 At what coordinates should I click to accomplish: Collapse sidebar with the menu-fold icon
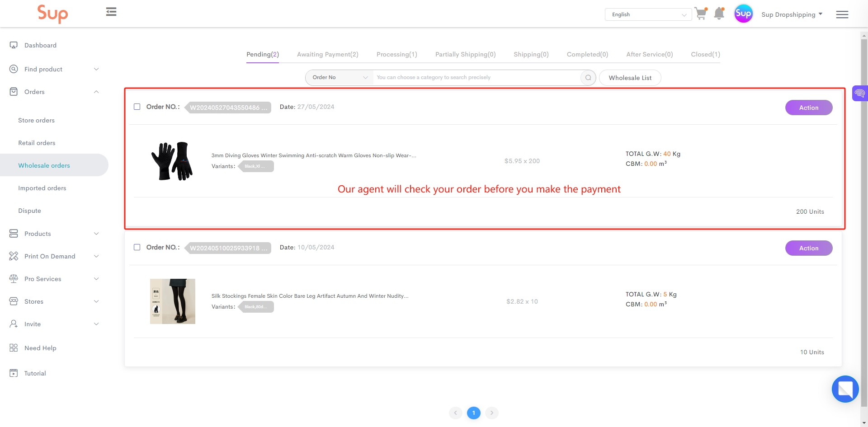point(111,12)
